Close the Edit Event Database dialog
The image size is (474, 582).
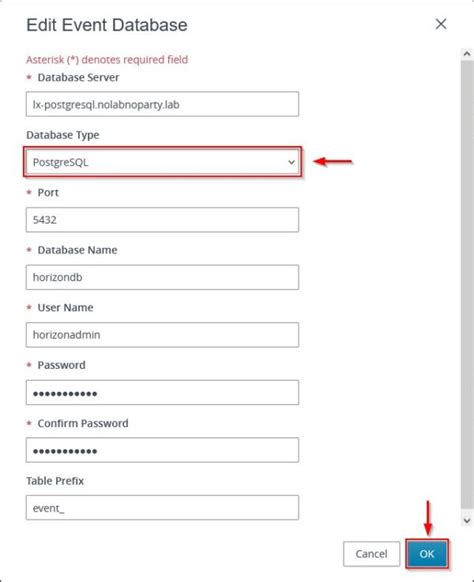tap(441, 24)
